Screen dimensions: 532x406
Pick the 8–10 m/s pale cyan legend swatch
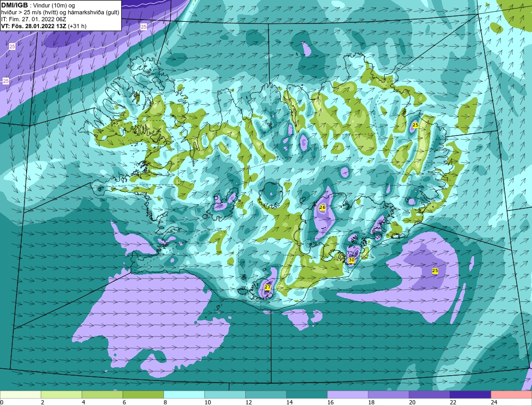click(184, 395)
